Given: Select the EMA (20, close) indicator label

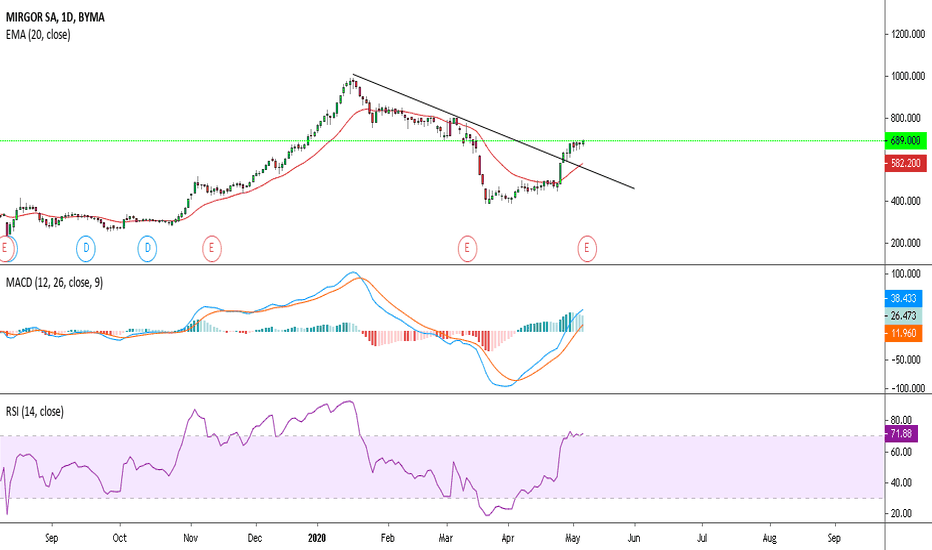Looking at the screenshot, I should click(x=38, y=34).
